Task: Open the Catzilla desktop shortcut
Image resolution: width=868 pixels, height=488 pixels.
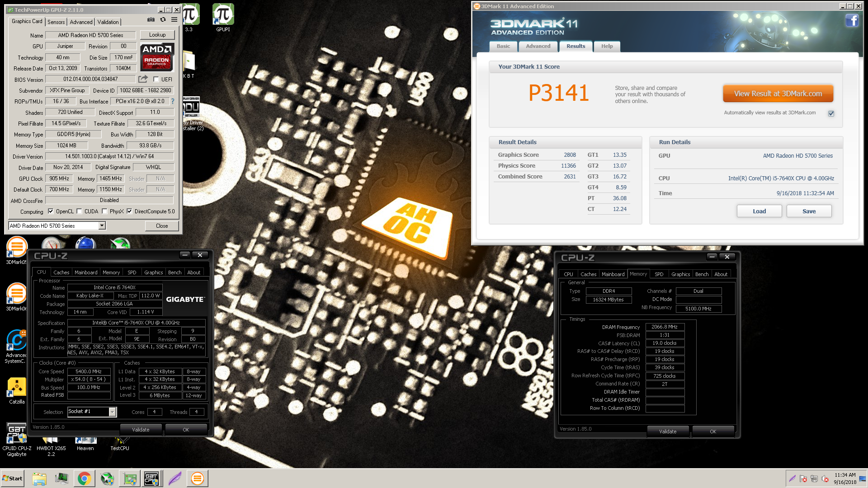Action: [x=17, y=391]
